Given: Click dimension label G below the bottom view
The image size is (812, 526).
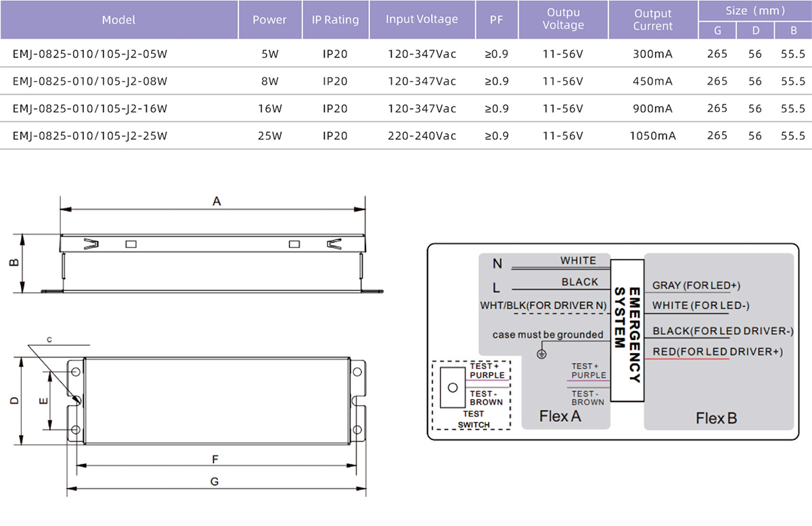Looking at the screenshot, I should pyautogui.click(x=215, y=482).
